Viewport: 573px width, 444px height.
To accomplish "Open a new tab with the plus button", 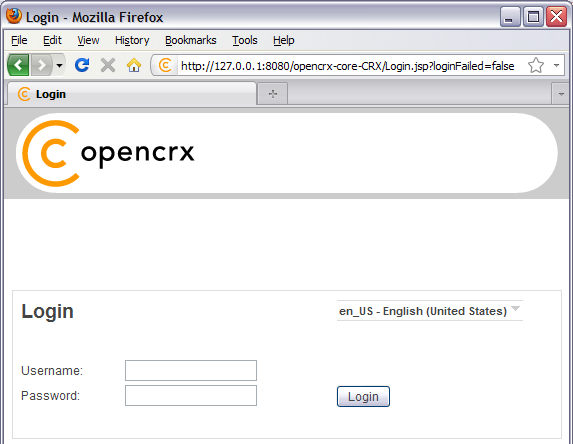I will [x=273, y=94].
